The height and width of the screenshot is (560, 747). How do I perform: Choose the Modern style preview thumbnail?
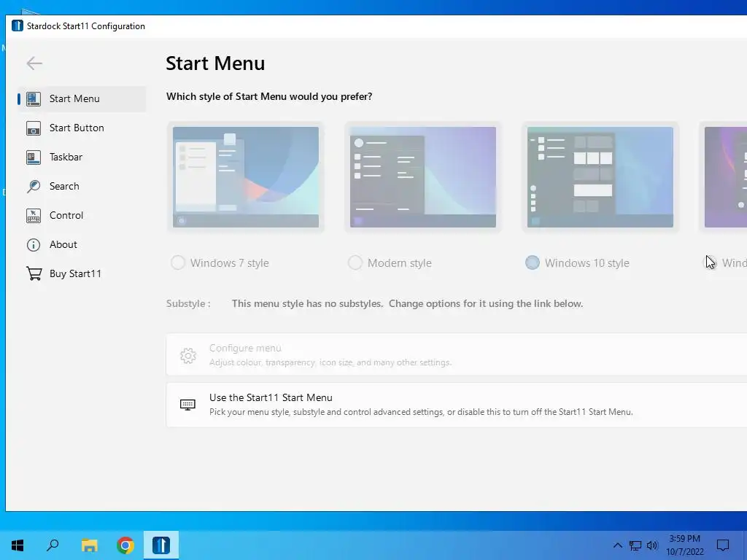tap(423, 177)
